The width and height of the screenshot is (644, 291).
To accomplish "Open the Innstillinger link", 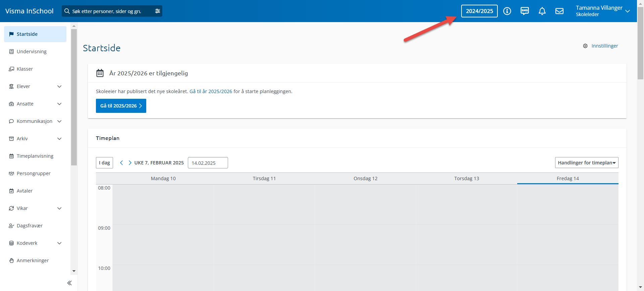I will click(604, 46).
